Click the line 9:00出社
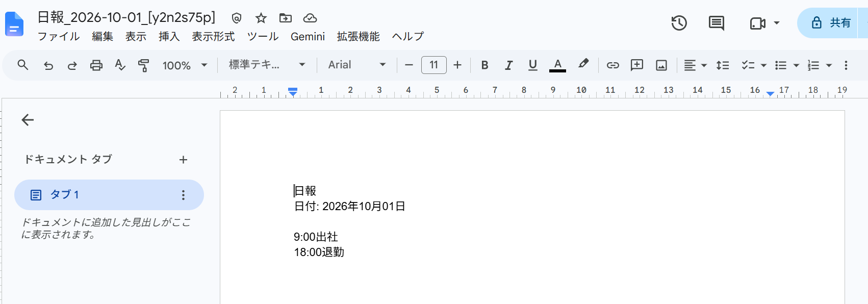The height and width of the screenshot is (304, 868). point(316,237)
